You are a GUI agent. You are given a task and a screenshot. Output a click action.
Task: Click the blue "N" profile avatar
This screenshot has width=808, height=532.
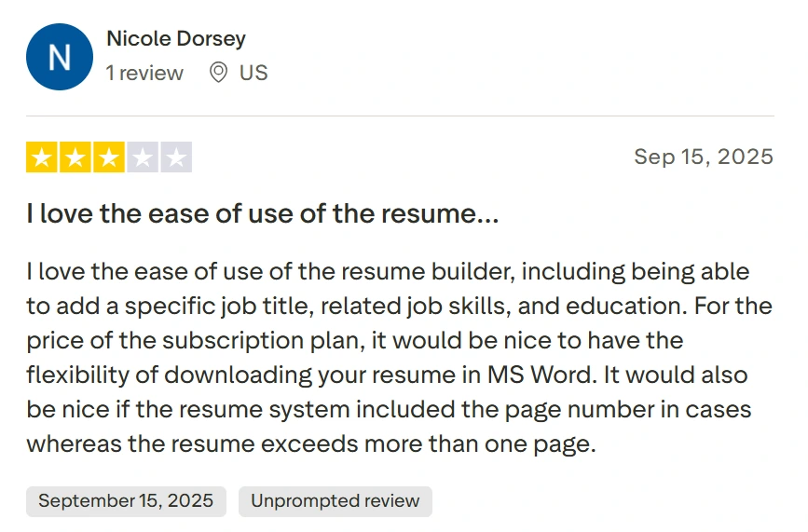pyautogui.click(x=60, y=57)
